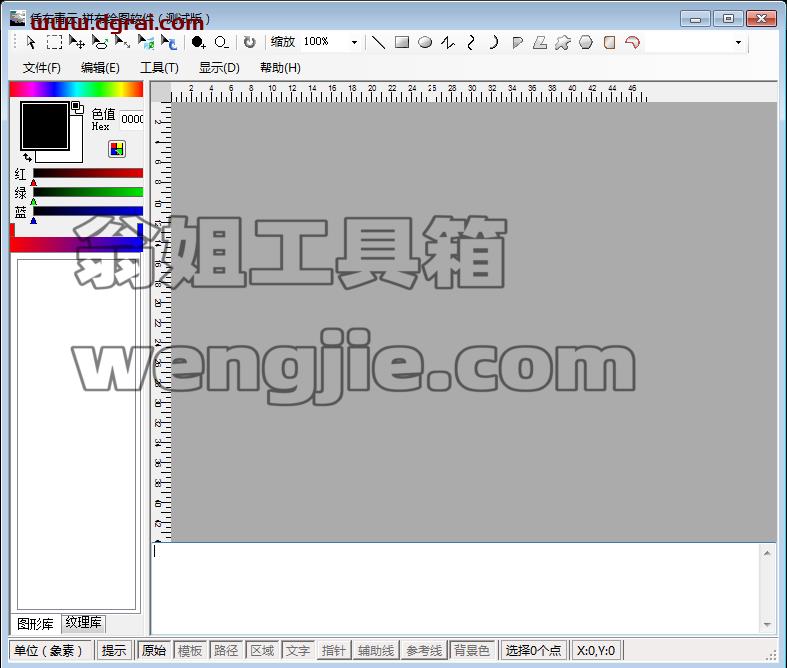This screenshot has height=668, width=787.
Task: Open the 帮助(H) menu
Action: pyautogui.click(x=280, y=68)
